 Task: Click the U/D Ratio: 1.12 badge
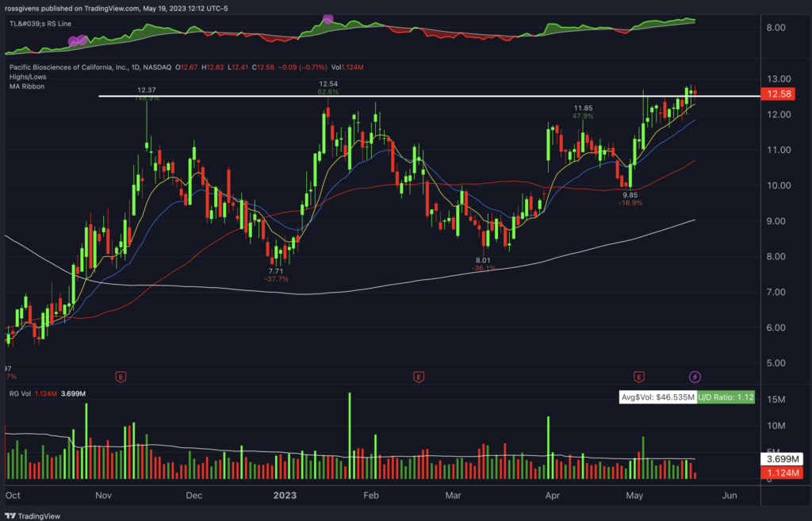tap(726, 397)
